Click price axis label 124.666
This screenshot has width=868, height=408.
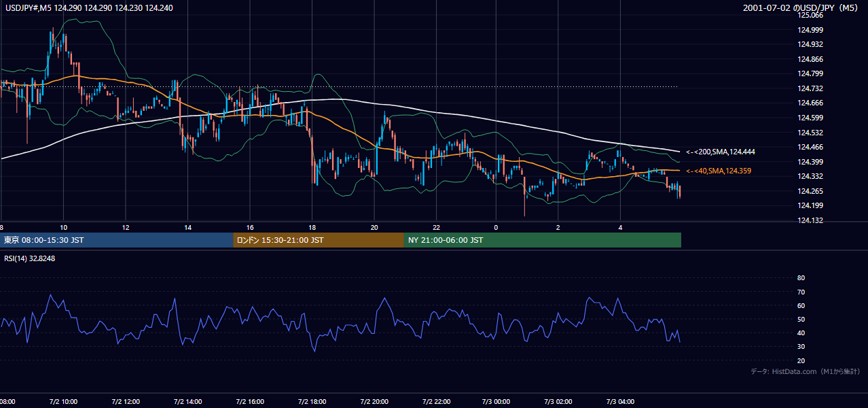click(812, 103)
